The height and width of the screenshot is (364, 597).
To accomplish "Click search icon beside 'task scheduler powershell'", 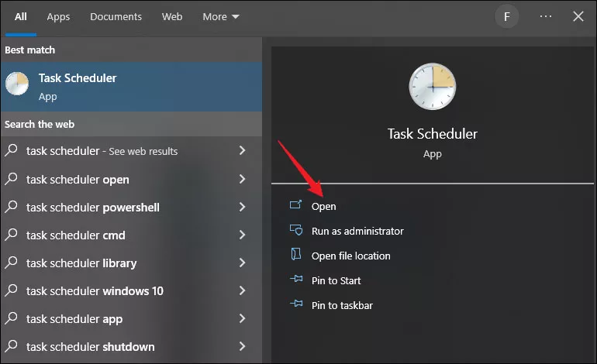I will click(x=12, y=207).
